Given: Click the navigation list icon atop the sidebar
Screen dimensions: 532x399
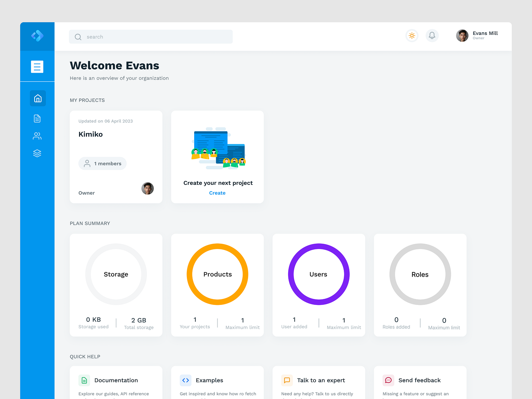Looking at the screenshot, I should tap(37, 66).
